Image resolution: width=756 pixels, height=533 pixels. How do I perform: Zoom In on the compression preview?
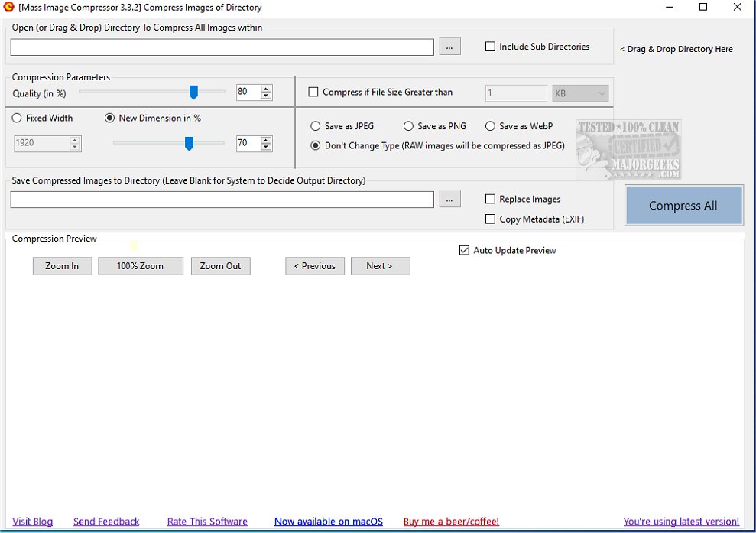point(62,266)
